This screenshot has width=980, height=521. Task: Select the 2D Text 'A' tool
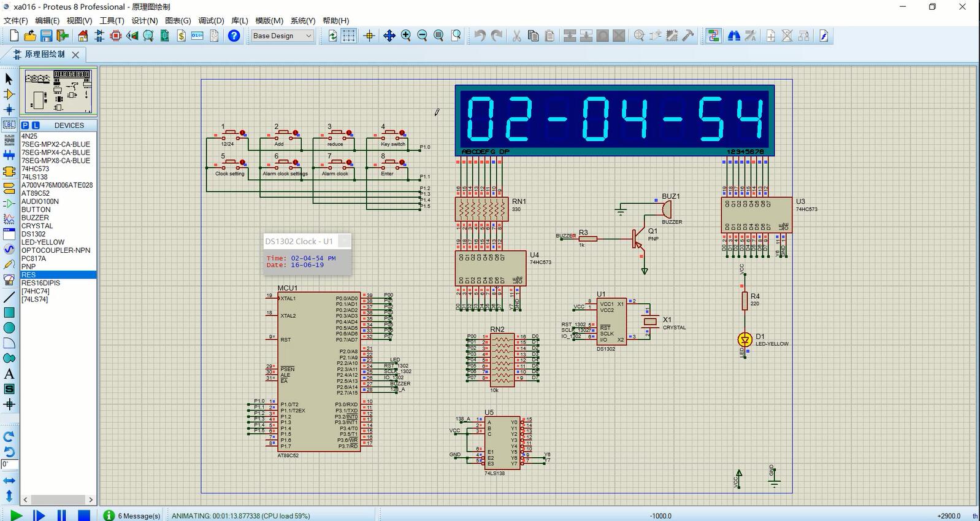point(9,374)
